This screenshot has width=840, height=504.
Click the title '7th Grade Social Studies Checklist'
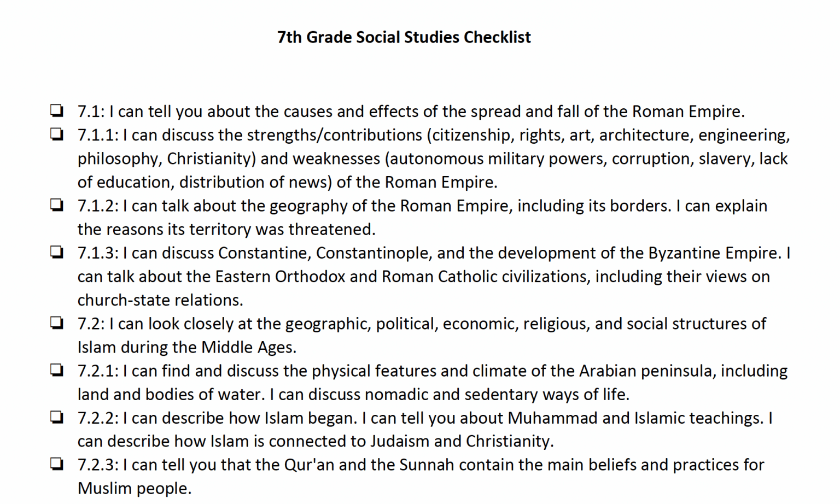coord(404,37)
